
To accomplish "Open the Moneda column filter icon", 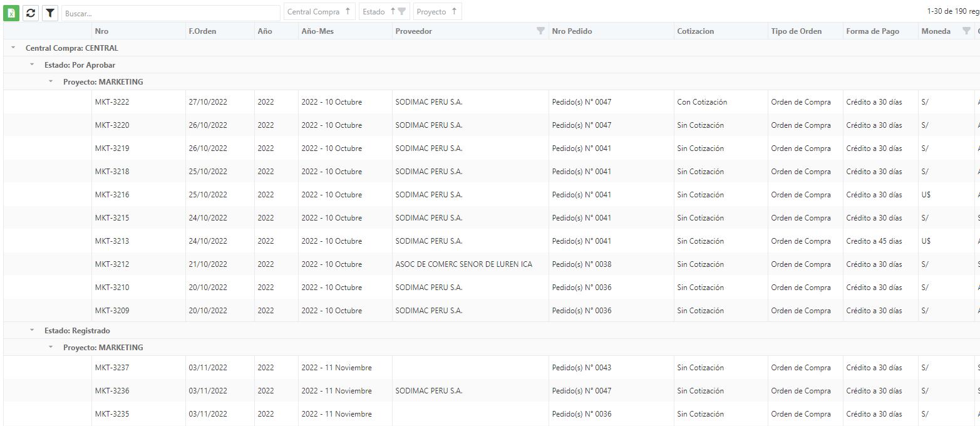I will (x=966, y=31).
